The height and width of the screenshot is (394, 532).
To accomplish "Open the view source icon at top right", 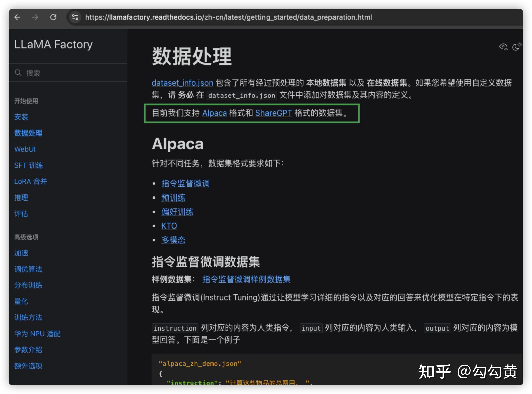I will [x=503, y=47].
